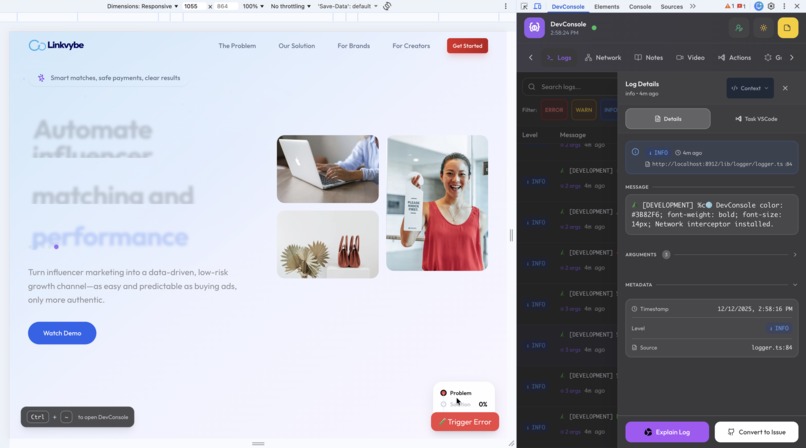806x448 pixels.
Task: Click the Watch Demo button
Action: pyautogui.click(x=62, y=333)
